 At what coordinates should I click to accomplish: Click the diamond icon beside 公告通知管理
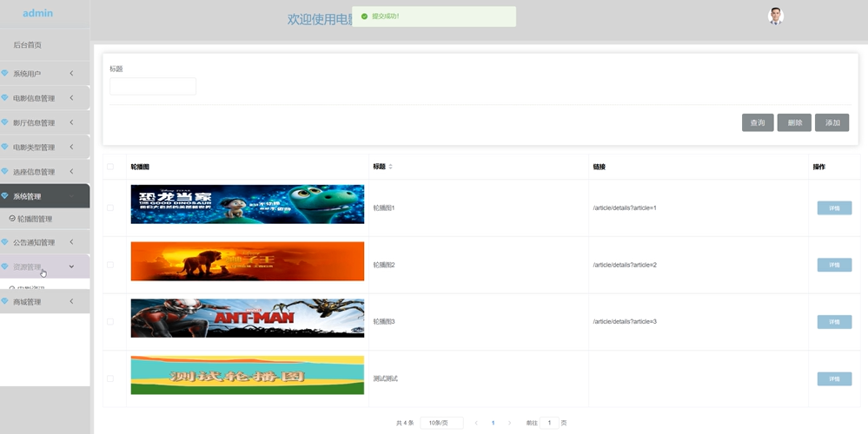[x=4, y=241]
